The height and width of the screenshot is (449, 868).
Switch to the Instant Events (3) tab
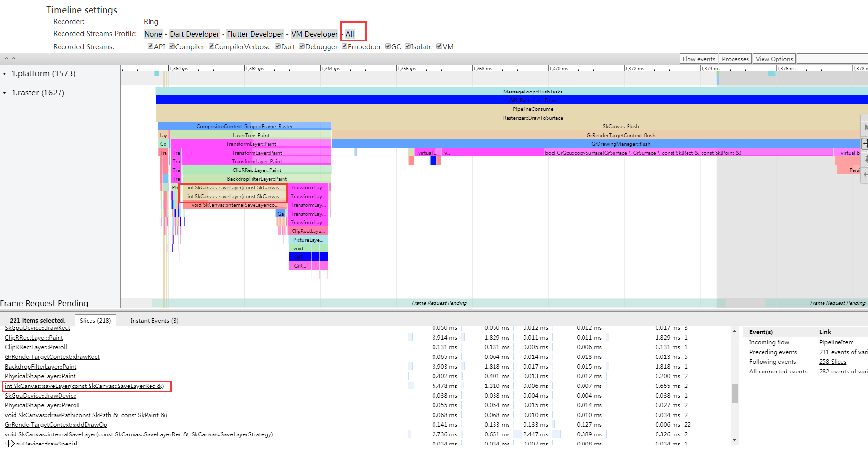(x=154, y=320)
